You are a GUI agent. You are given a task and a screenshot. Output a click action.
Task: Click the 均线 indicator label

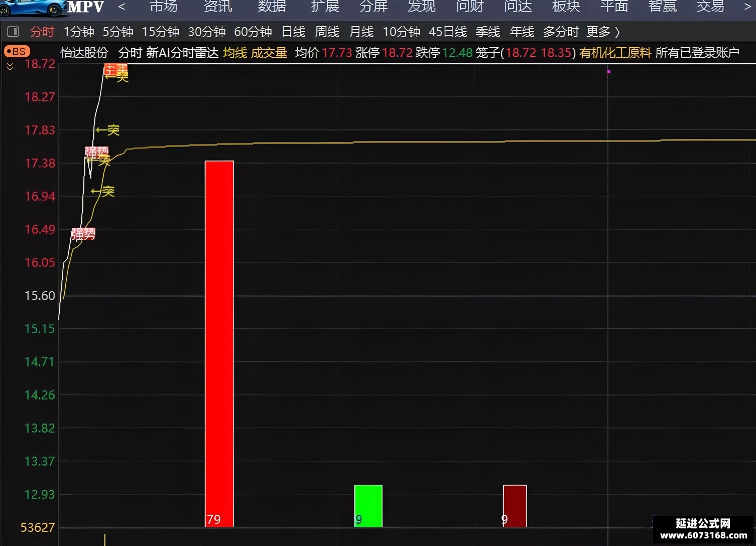click(235, 53)
